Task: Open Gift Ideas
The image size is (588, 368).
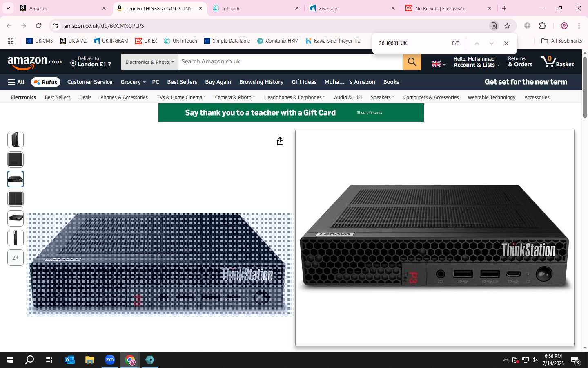Action: coord(304,82)
